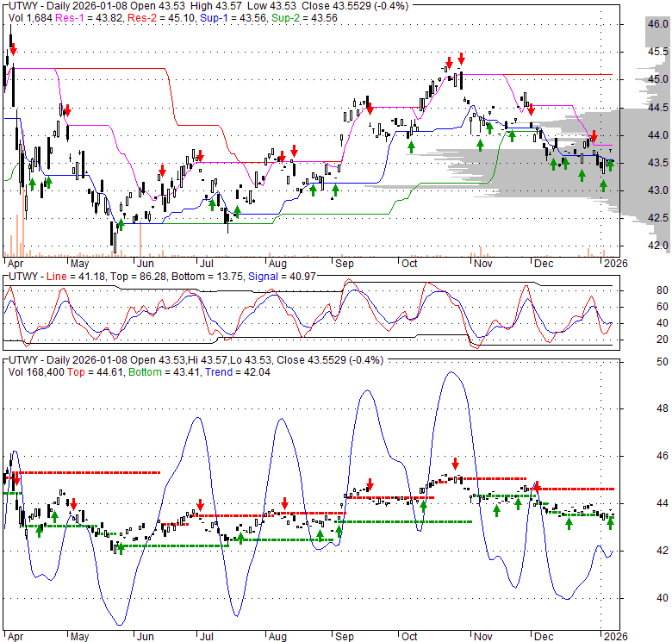Click the green up arrow near 2026 on top chart
Viewport: 672px width, 642px height.
pos(611,165)
